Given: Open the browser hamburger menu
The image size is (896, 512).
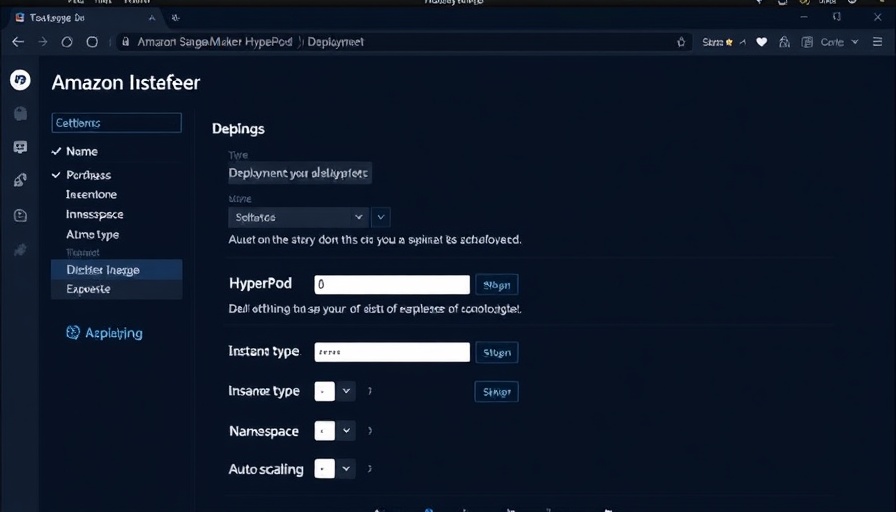Looking at the screenshot, I should click(x=878, y=42).
